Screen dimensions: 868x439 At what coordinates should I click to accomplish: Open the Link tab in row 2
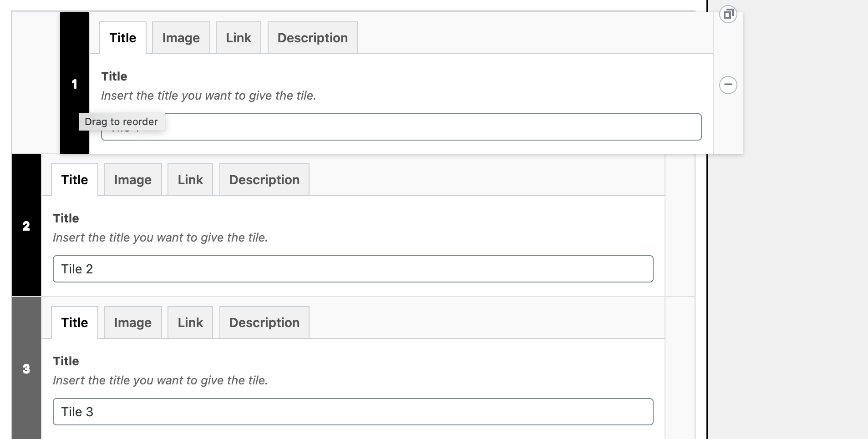[x=190, y=180]
